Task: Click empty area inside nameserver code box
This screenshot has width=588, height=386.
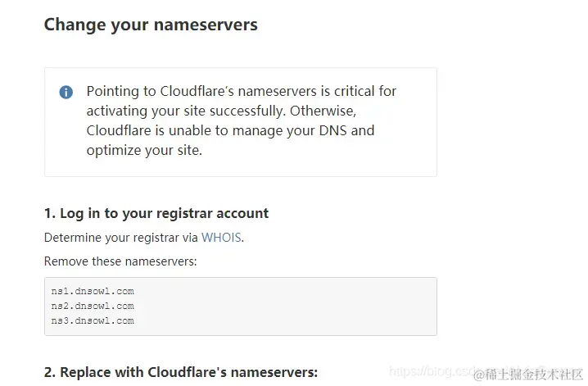Action: point(285,307)
